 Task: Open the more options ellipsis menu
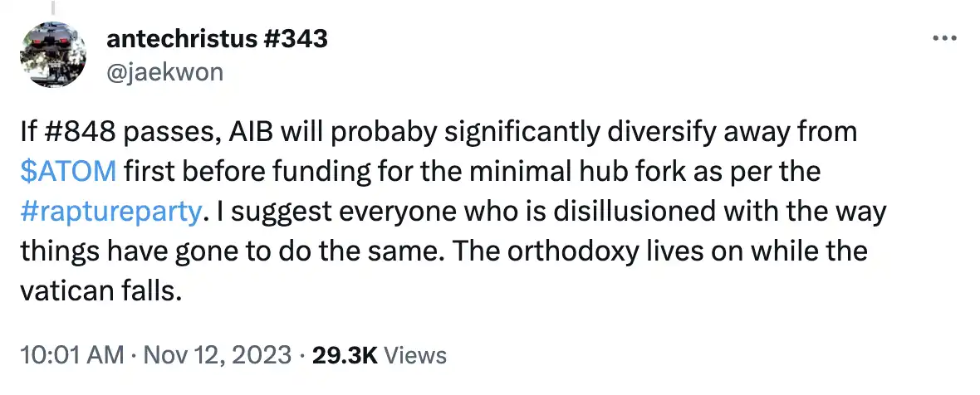coord(943,40)
